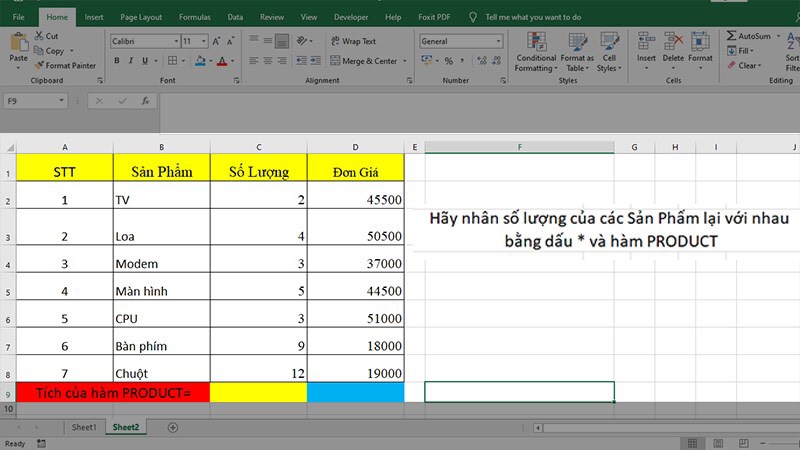800x450 pixels.
Task: Click the Borders icon
Action: (x=172, y=61)
